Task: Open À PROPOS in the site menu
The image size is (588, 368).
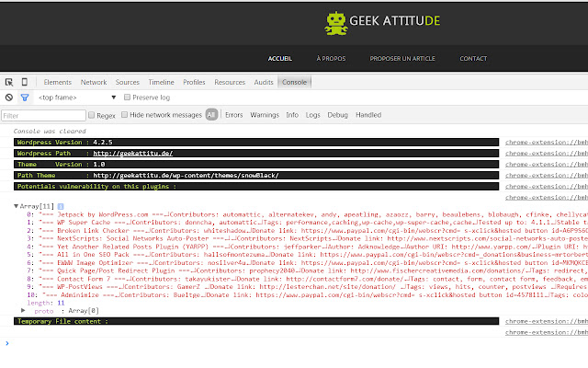Action: point(331,59)
